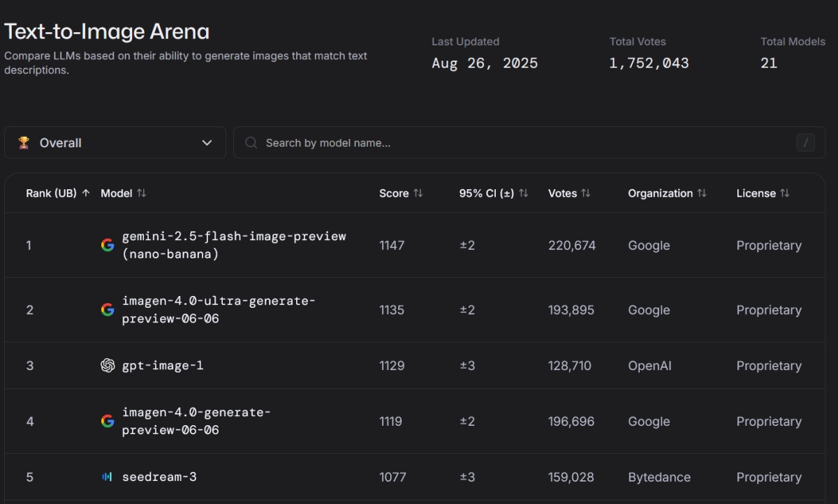Open gemini-2.5-flash-image-preview (nano-banana) model
Image resolution: width=838 pixels, height=504 pixels.
(234, 245)
